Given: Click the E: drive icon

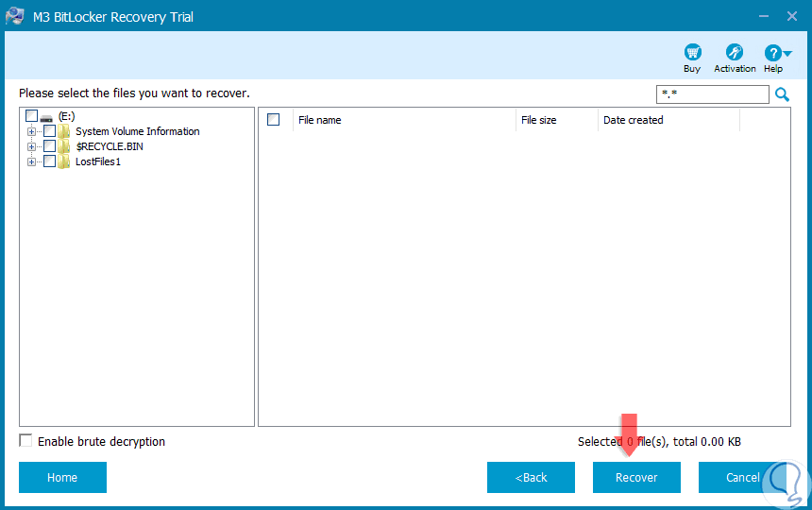Looking at the screenshot, I should (x=46, y=118).
